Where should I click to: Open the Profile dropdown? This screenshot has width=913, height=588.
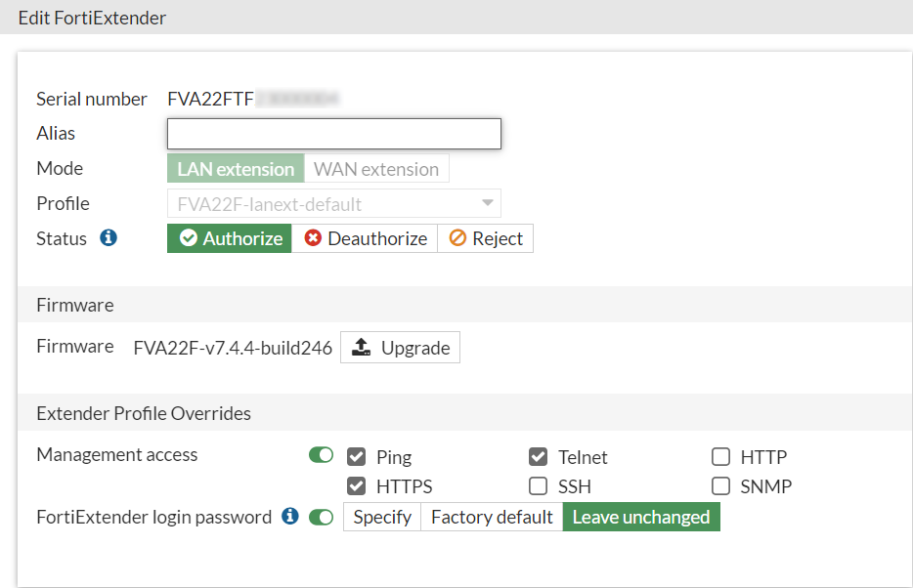[334, 203]
